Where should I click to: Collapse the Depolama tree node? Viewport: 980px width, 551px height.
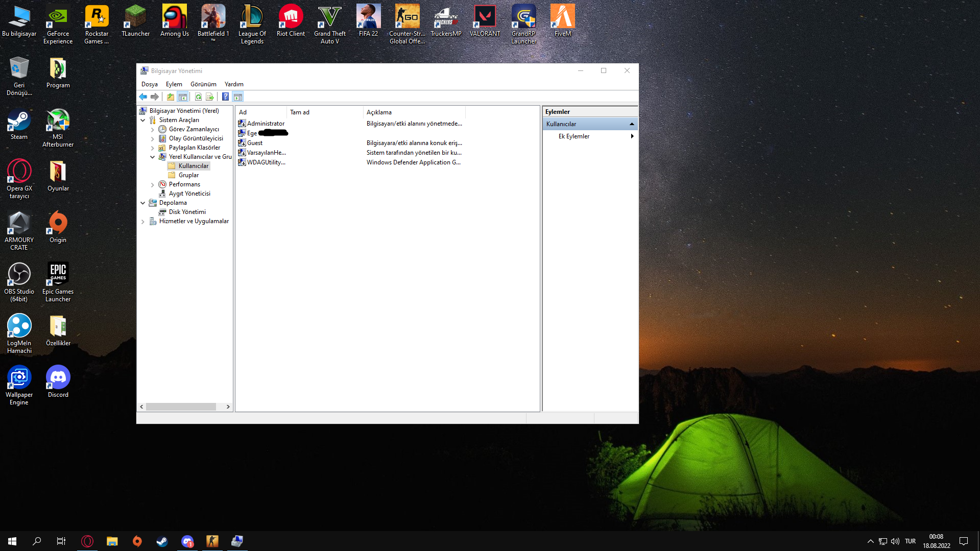(x=143, y=203)
